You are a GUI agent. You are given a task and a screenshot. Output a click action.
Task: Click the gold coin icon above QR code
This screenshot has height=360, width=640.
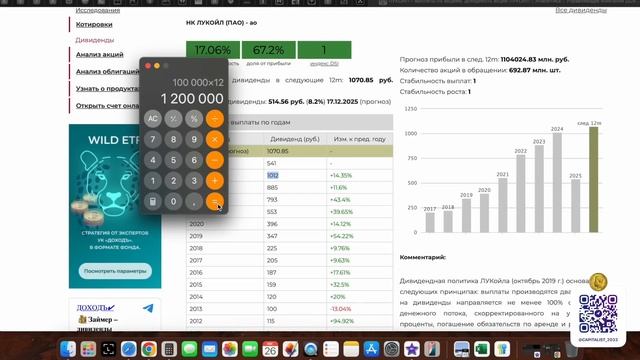(x=598, y=282)
